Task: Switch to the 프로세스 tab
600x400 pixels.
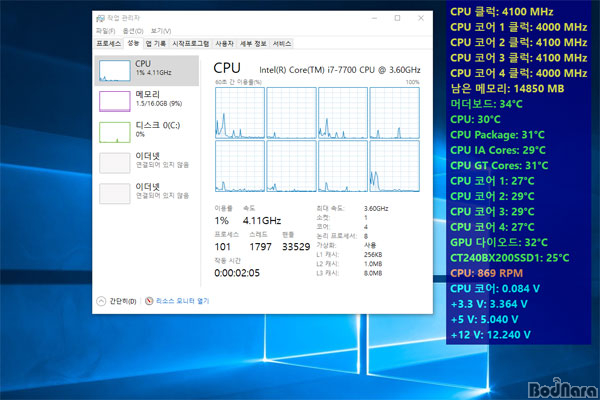Action: pos(109,44)
